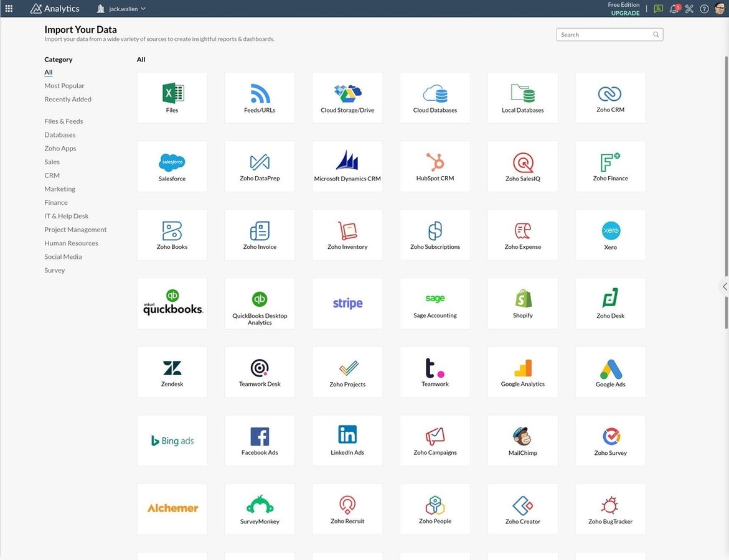This screenshot has width=729, height=560.
Task: Expand the collapsed right side panel arrow
Action: point(724,286)
